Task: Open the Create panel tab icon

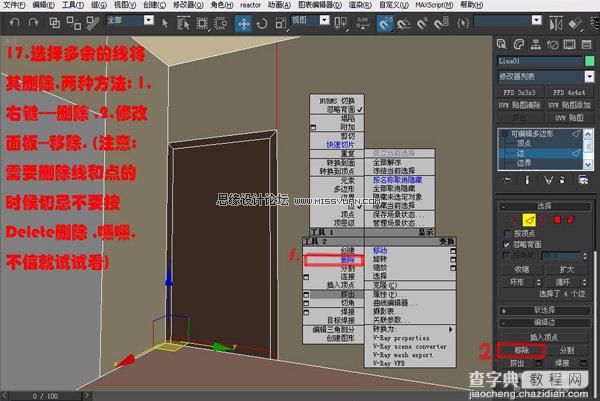Action: (501, 44)
